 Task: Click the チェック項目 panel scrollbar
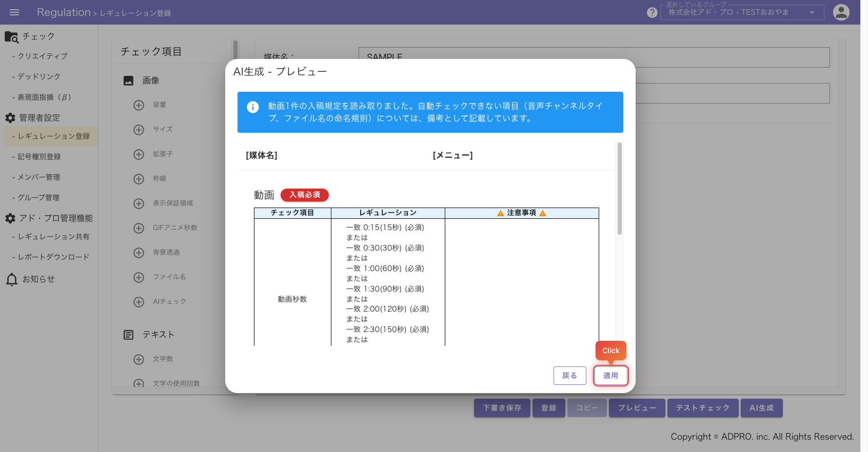pos(235,50)
